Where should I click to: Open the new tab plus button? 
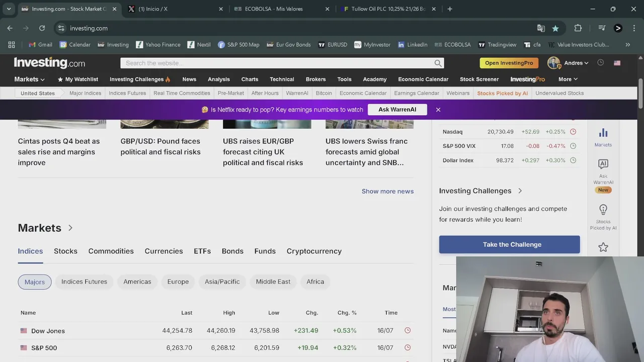pos(450,9)
